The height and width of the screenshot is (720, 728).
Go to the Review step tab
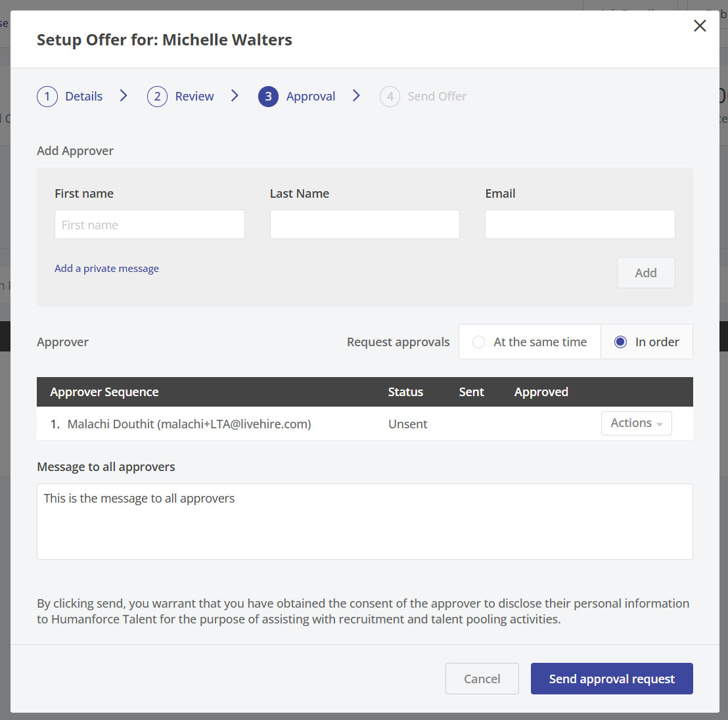click(x=194, y=97)
